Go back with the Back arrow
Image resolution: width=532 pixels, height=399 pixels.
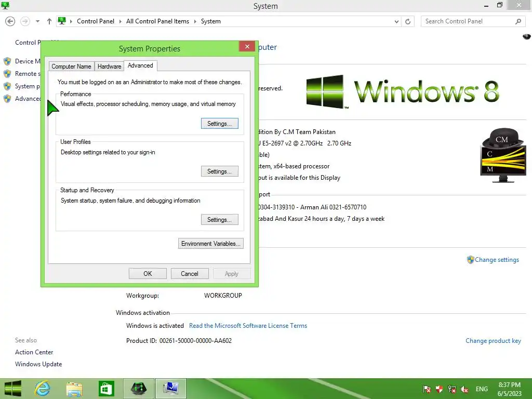coord(10,21)
